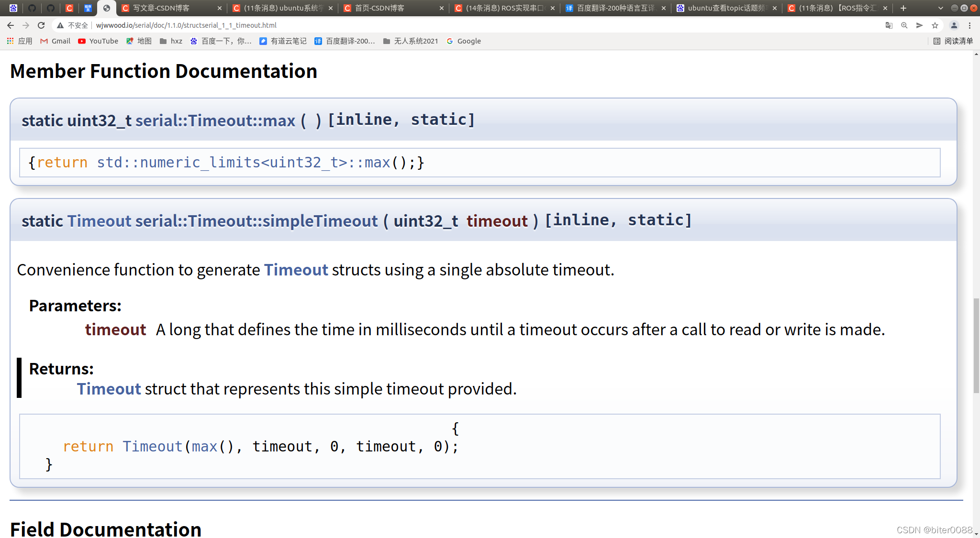The width and height of the screenshot is (980, 538).
Task: Click the page reload button
Action: tap(41, 25)
